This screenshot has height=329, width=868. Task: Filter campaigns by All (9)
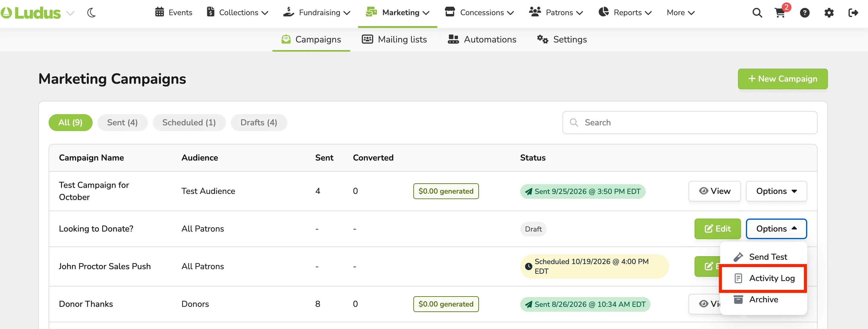[x=70, y=123]
